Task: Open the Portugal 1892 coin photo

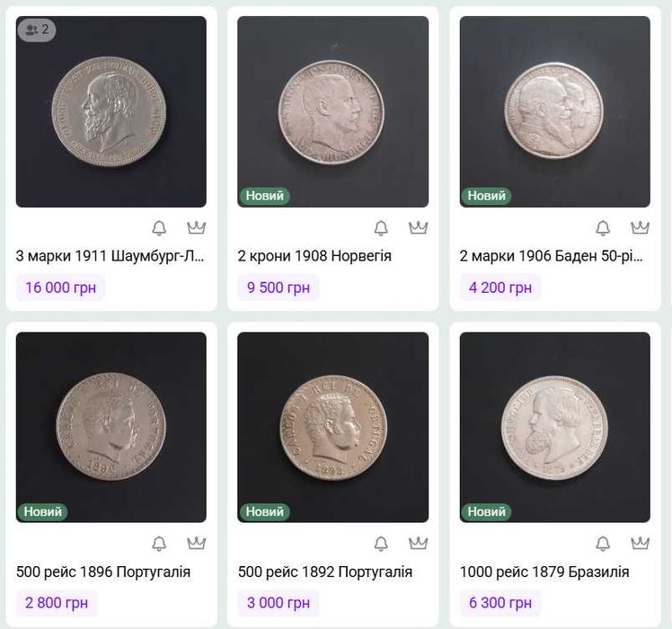Action: coord(332,427)
